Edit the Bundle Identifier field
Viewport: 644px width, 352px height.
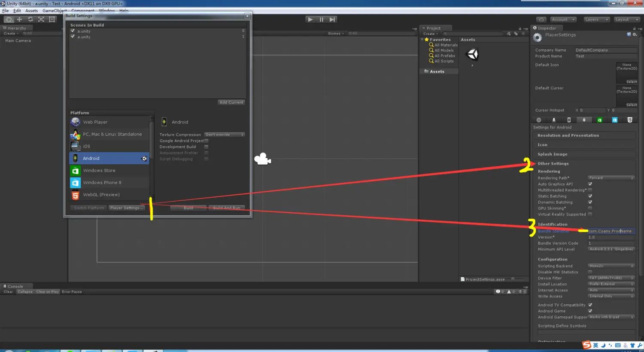(x=611, y=231)
